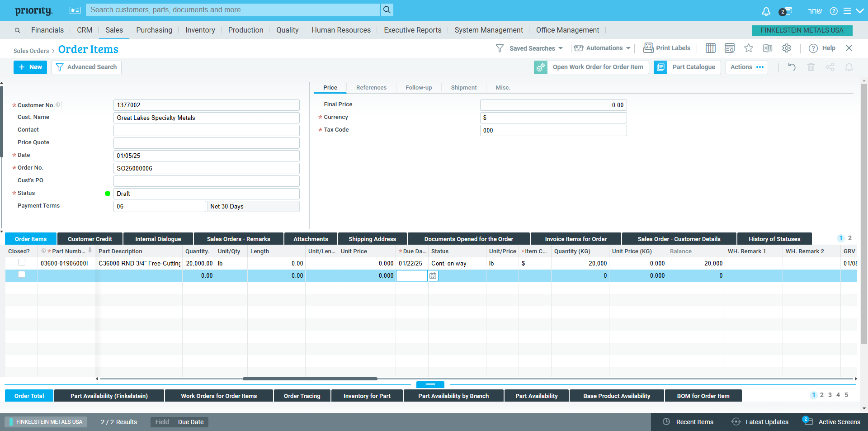Viewport: 868px width, 431px height.
Task: Open the messages window icon with badge 2
Action: tap(786, 11)
